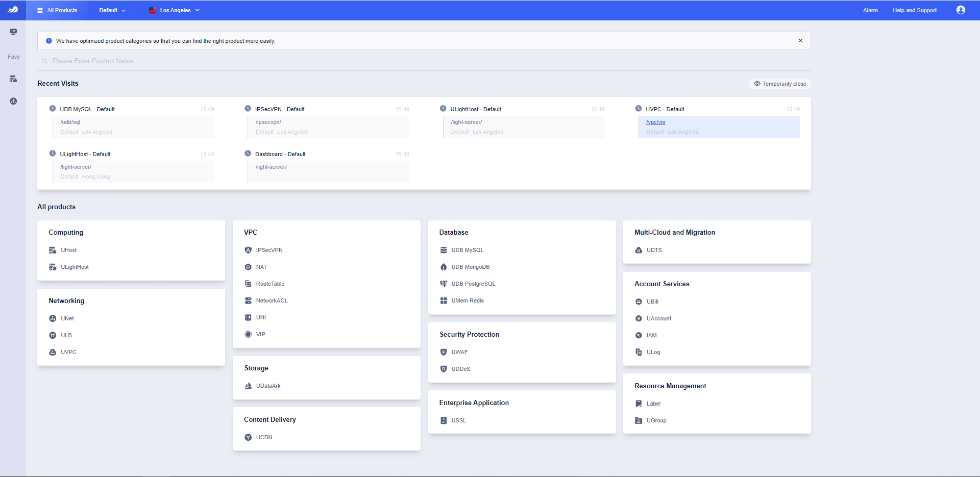Follow the /vpc/vip link in UVPC recent visit

coord(655,122)
